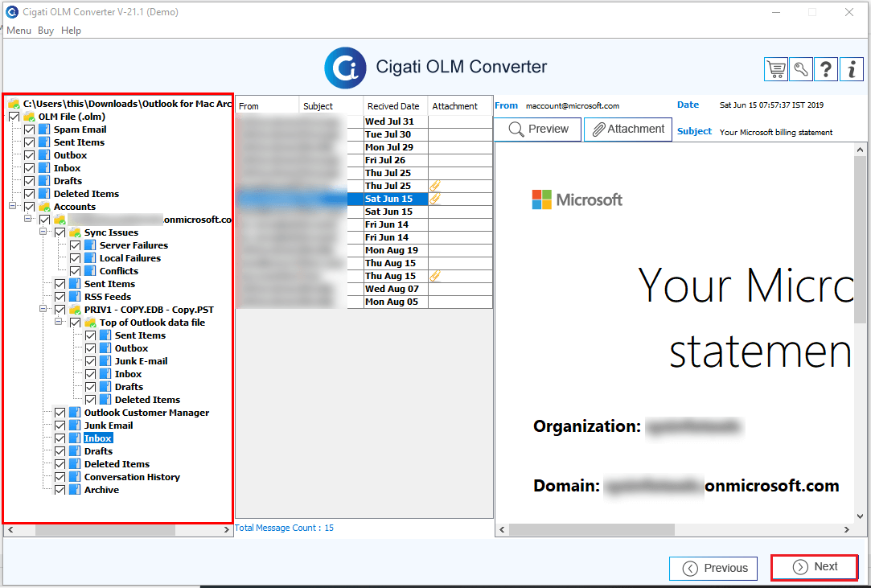The width and height of the screenshot is (871, 588).
Task: Click the Cigati logo icon in header
Action: [345, 68]
